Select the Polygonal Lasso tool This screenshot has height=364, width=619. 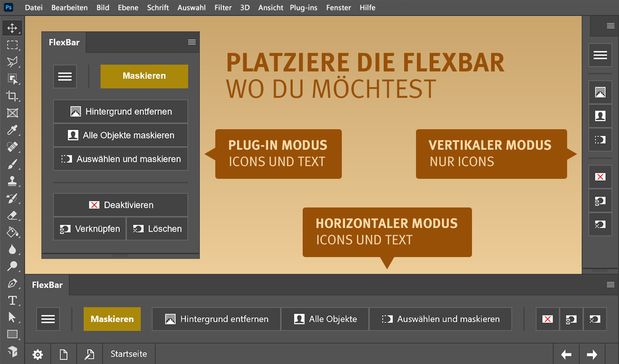pyautogui.click(x=12, y=62)
